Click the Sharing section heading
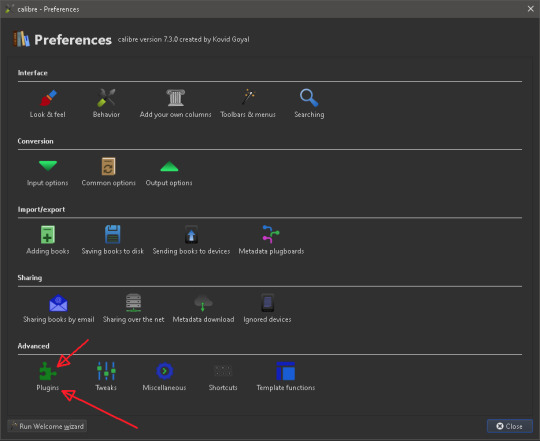The height and width of the screenshot is (441, 540). (30, 277)
